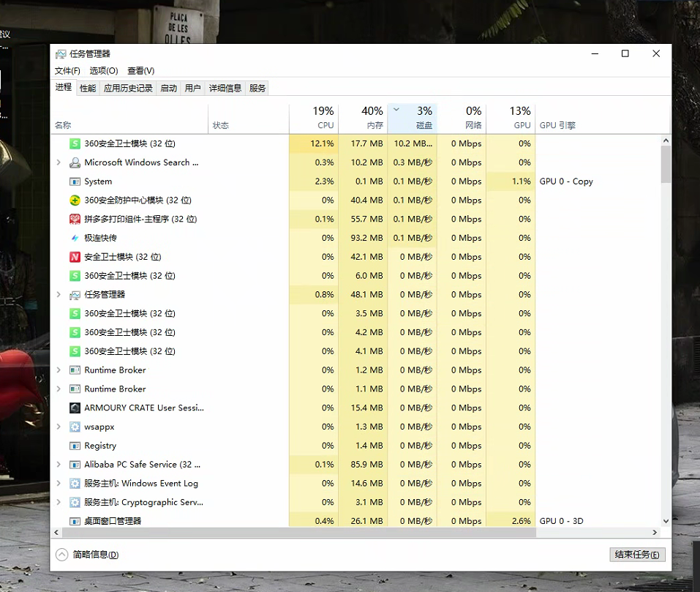Expand 服务主机: Windows Event Log
Image resolution: width=700 pixels, height=592 pixels.
pyautogui.click(x=59, y=484)
